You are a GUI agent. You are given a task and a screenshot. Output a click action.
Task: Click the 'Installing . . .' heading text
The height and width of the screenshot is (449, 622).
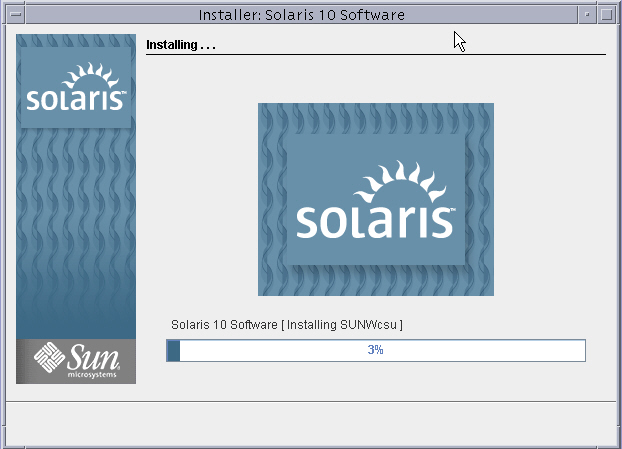[181, 45]
